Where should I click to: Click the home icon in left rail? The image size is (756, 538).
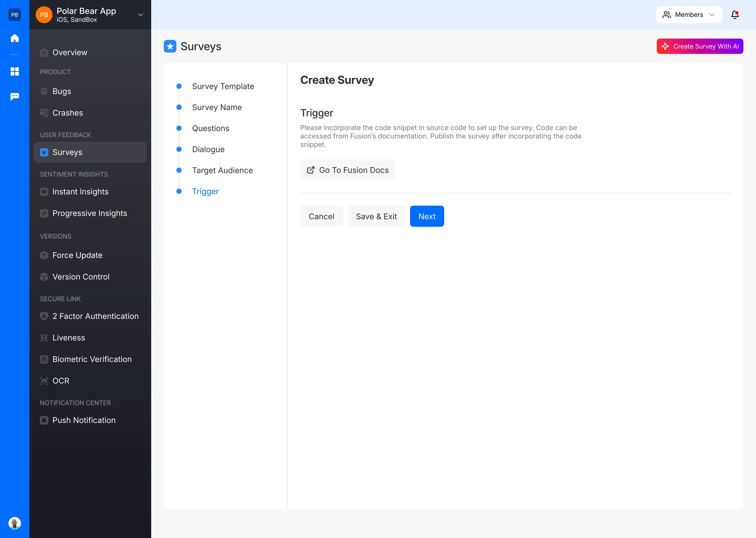coord(14,38)
